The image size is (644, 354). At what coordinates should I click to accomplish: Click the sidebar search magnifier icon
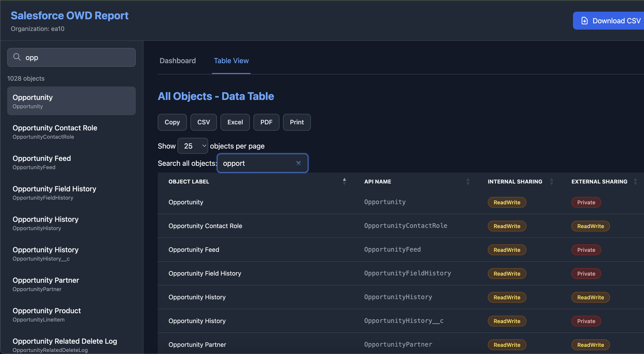(17, 57)
